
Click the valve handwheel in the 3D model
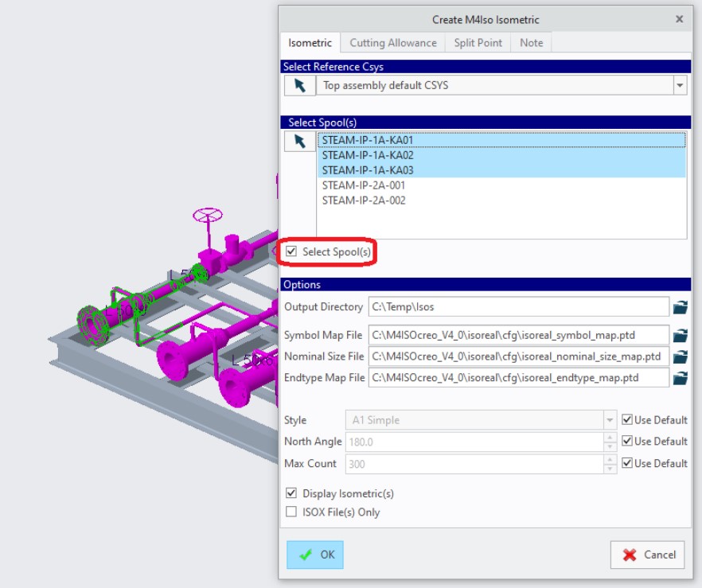click(x=207, y=216)
